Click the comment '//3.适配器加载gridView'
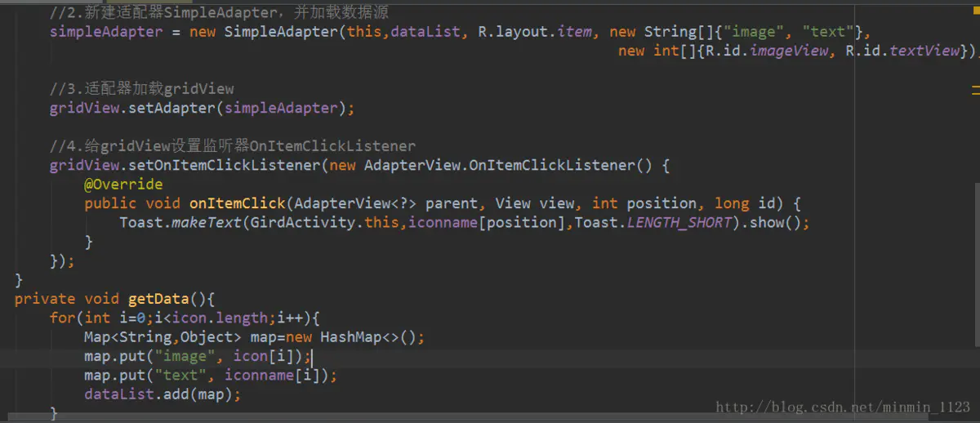This screenshot has height=423, width=980. coord(141,89)
